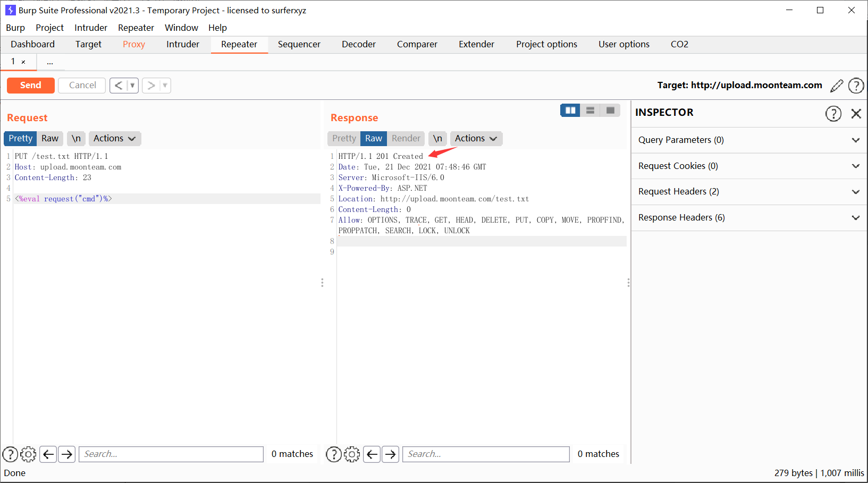Open request search help icon
Screen dimensions: 868x483
(10, 454)
